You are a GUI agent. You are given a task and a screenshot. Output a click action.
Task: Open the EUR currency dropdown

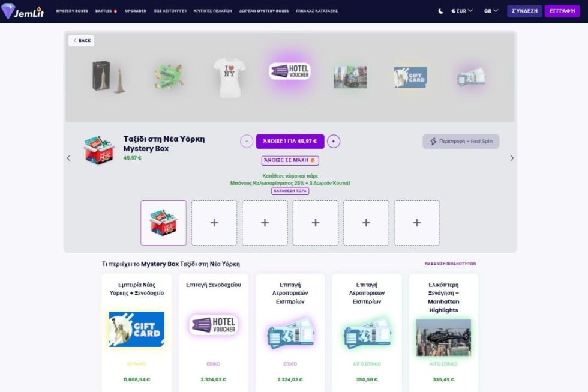click(x=462, y=11)
